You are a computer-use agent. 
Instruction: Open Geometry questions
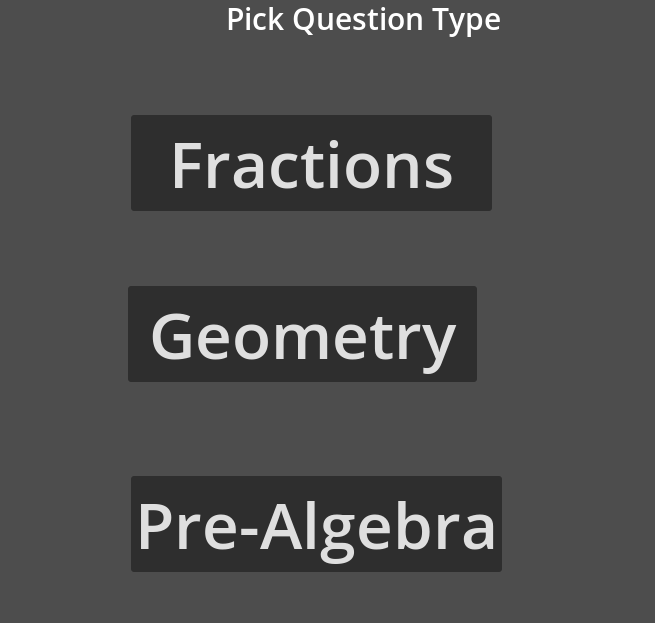302,334
